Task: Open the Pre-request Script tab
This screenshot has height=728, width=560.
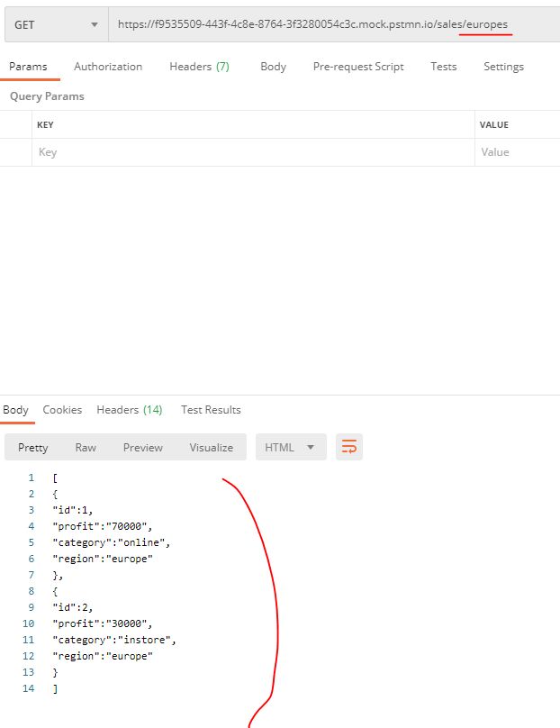Action: (358, 67)
